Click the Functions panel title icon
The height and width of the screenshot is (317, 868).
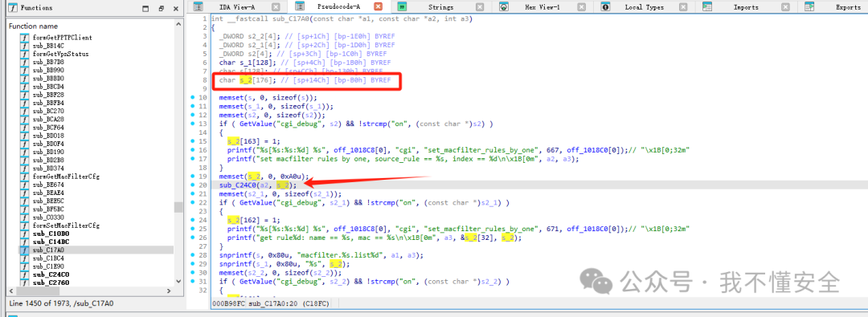[x=14, y=8]
